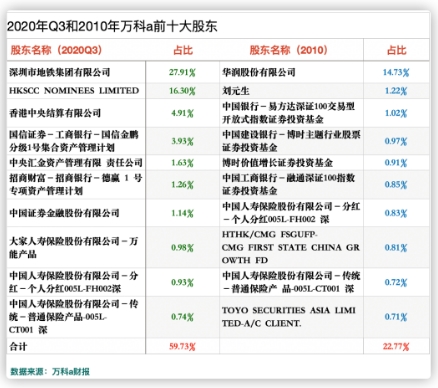438x388 pixels.
Task: Select the 股东名称（2010）column header
Action: point(289,50)
